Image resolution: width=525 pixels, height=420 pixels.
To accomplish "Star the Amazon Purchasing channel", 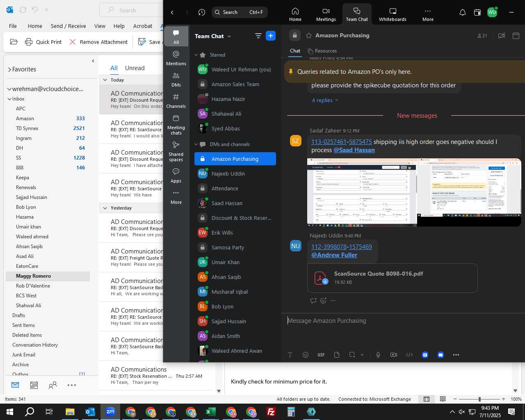I will coord(309,36).
